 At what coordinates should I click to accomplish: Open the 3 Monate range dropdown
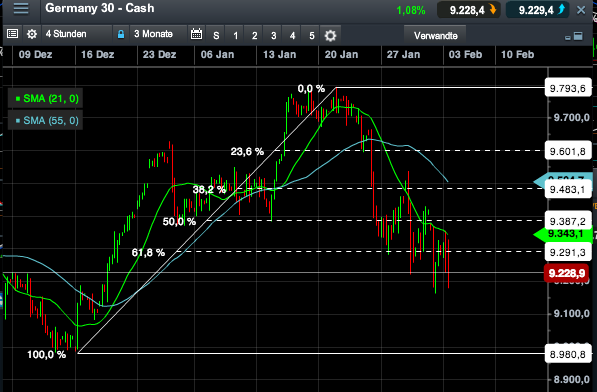click(158, 34)
